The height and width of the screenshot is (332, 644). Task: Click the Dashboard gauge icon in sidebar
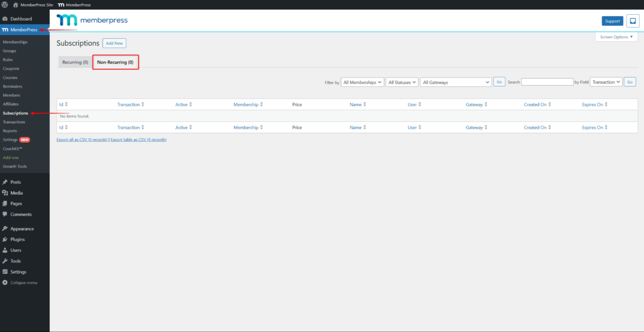(x=5, y=19)
